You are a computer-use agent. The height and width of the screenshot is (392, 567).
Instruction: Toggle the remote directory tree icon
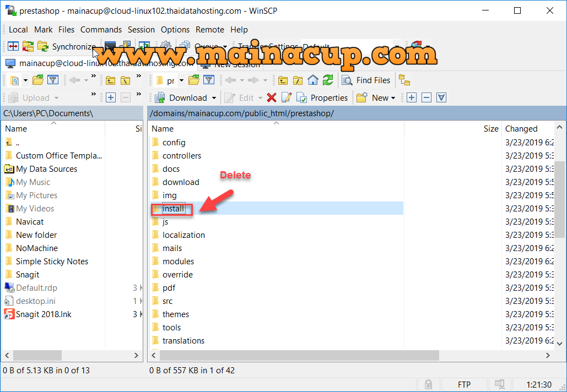coord(404,80)
